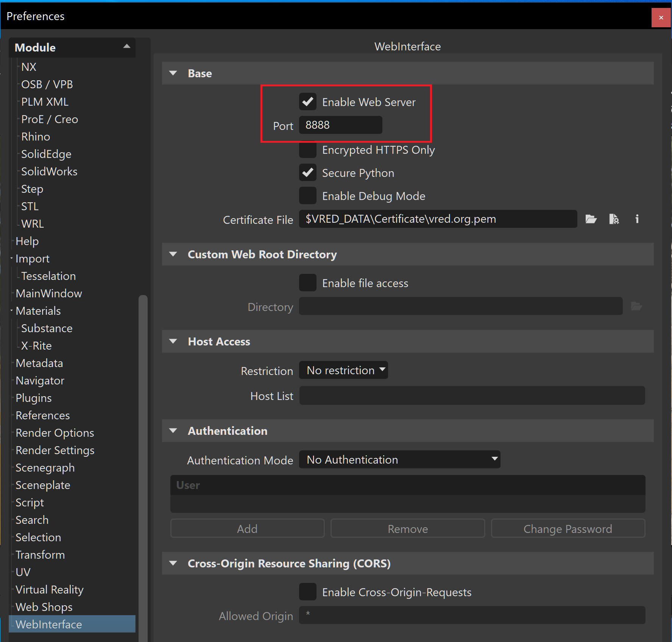
Task: Browse for the custom web root directory
Action: [x=636, y=306]
